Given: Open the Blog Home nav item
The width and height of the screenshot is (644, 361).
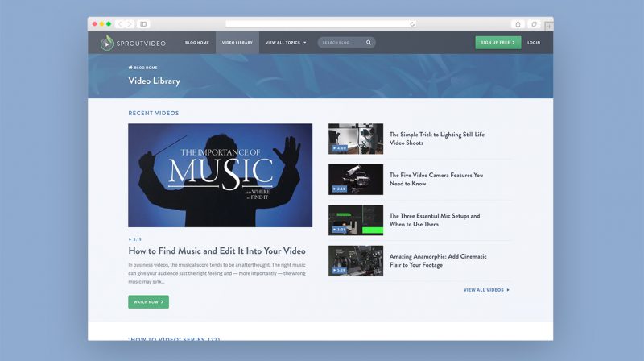Looking at the screenshot, I should (197, 43).
